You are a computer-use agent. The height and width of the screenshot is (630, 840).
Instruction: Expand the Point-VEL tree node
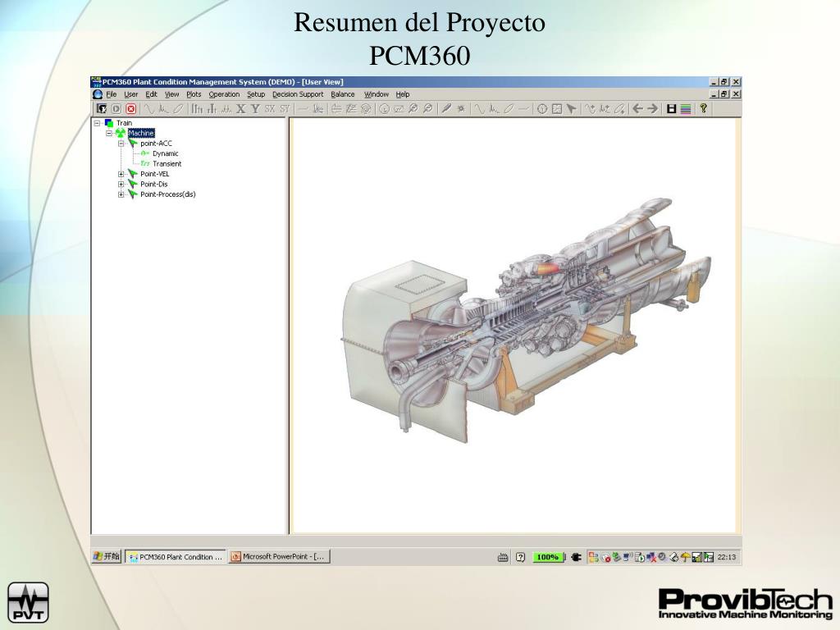pos(121,174)
